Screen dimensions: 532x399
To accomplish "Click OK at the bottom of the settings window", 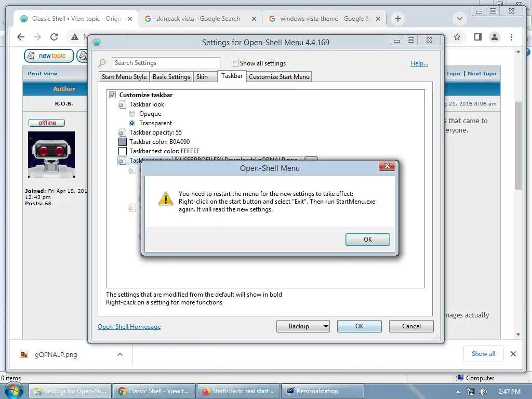I will (x=360, y=326).
